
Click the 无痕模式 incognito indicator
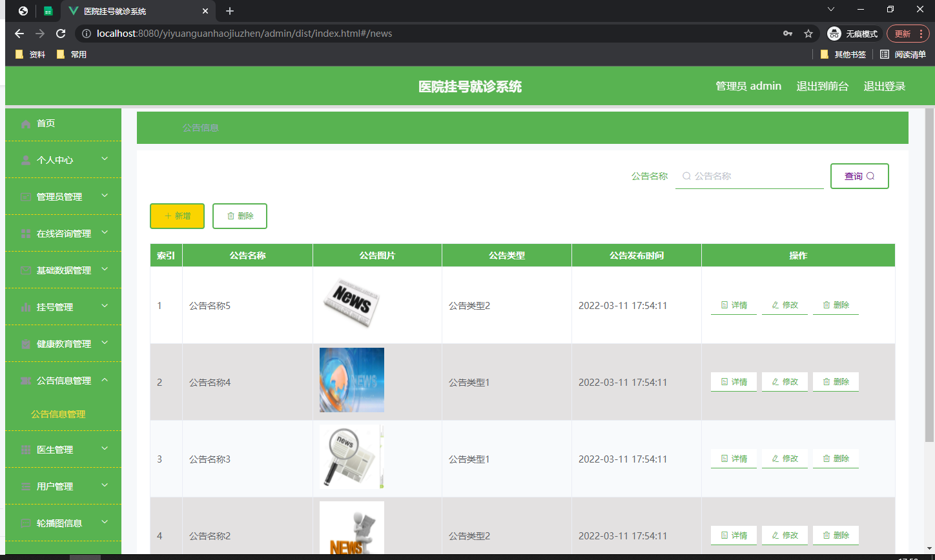pyautogui.click(x=854, y=34)
